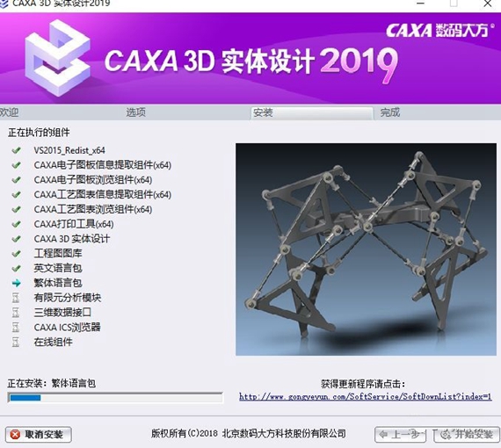Click the green checkmark beside CAXA打印工具(x64)
The width and height of the screenshot is (501, 448).
(17, 224)
